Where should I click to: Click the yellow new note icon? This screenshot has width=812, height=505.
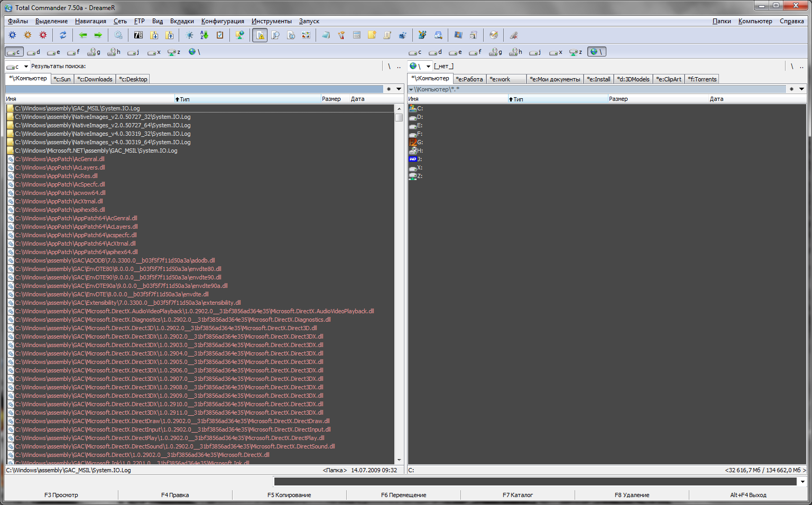(x=372, y=35)
